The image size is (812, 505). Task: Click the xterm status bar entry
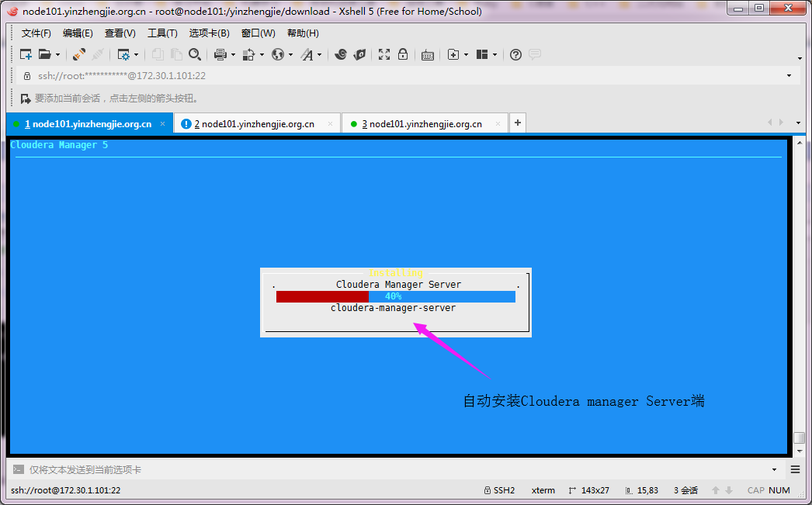tap(543, 490)
